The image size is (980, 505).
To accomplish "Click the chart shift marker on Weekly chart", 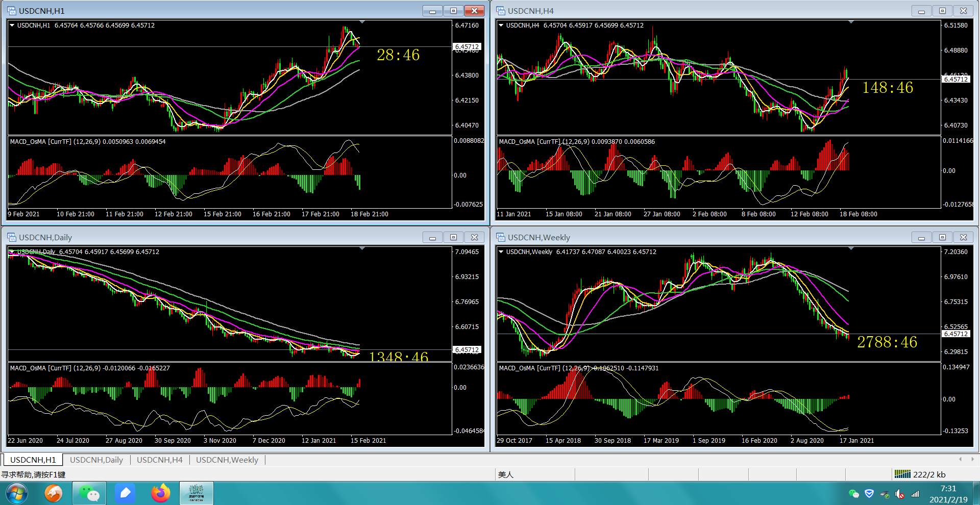I will tap(851, 248).
